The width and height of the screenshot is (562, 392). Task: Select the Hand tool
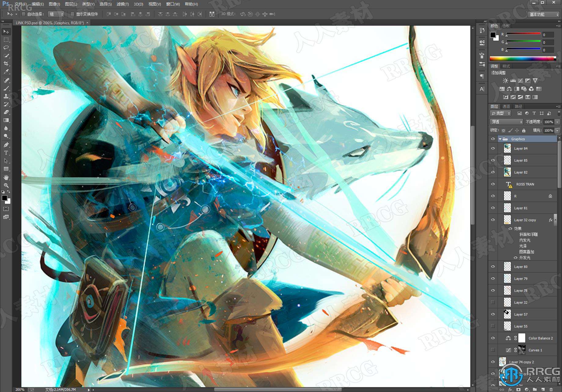[x=6, y=178]
